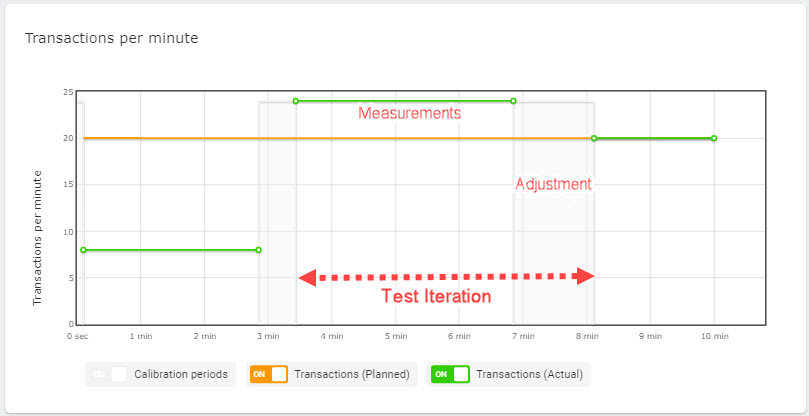Click the red Measurements annotation
Viewport: 809px width, 416px height.
click(x=410, y=114)
